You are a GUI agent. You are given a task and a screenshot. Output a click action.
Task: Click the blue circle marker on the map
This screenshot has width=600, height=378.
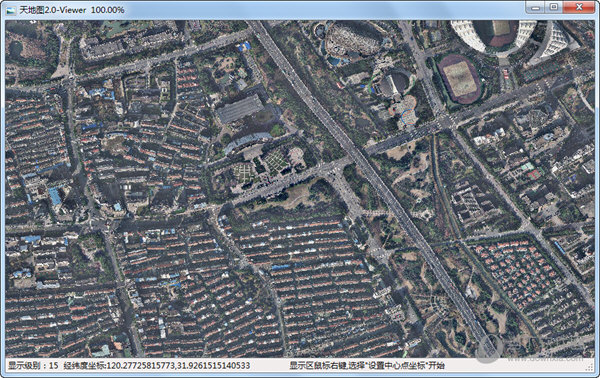point(408,116)
